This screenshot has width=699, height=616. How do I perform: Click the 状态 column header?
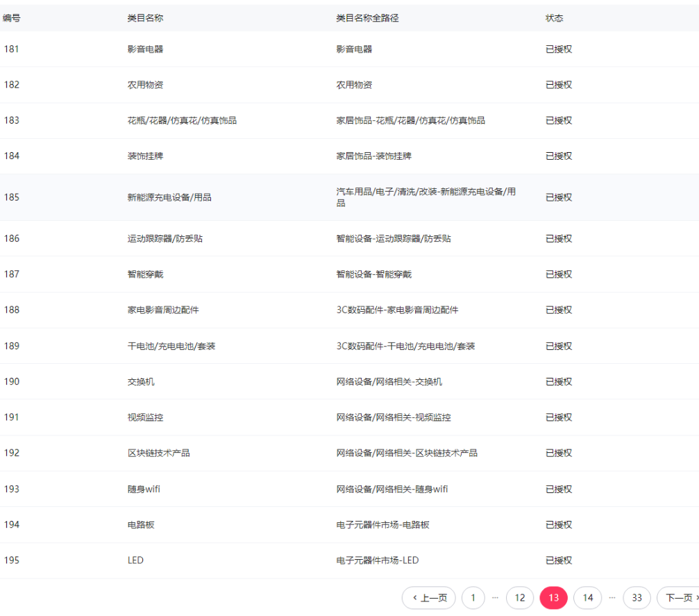[x=554, y=18]
